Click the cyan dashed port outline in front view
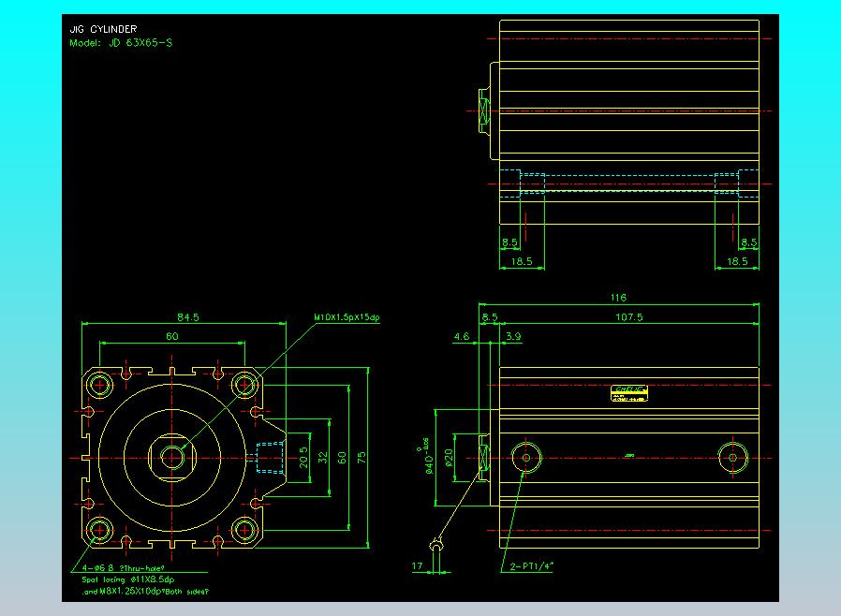The image size is (841, 616). tap(268, 457)
